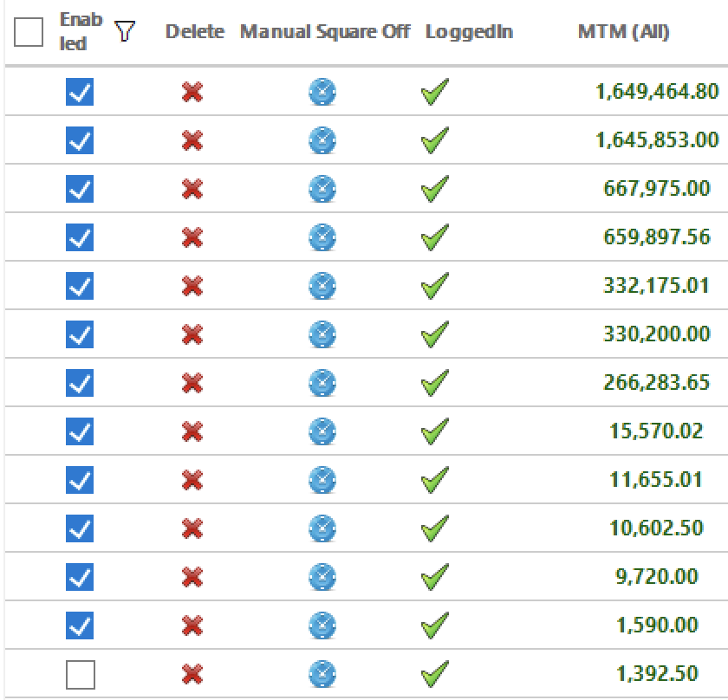
Task: Check Enabled for row 1,392.50
Action: pos(81,675)
